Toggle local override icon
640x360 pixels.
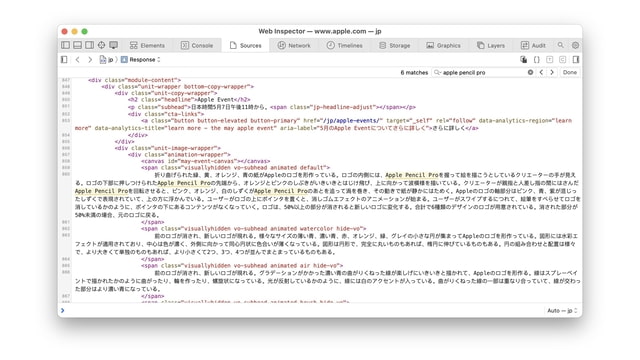(x=523, y=60)
